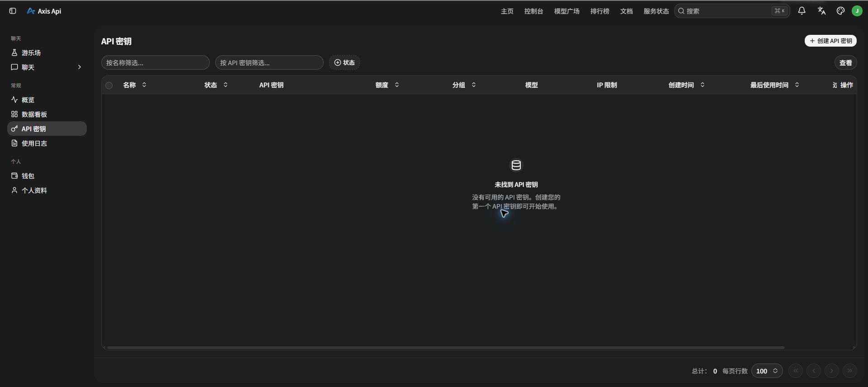The width and height of the screenshot is (868, 387).
Task: Open the rows-per-page 100 dropdown
Action: 767,371
